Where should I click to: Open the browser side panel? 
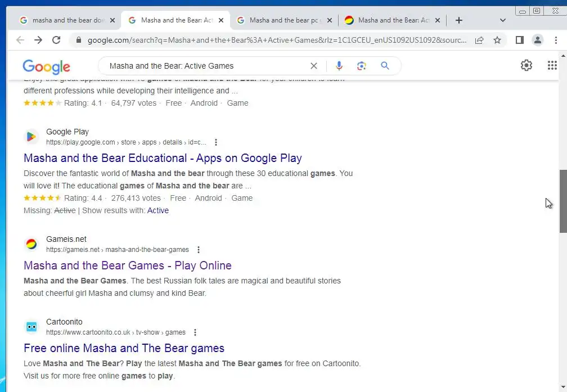520,40
